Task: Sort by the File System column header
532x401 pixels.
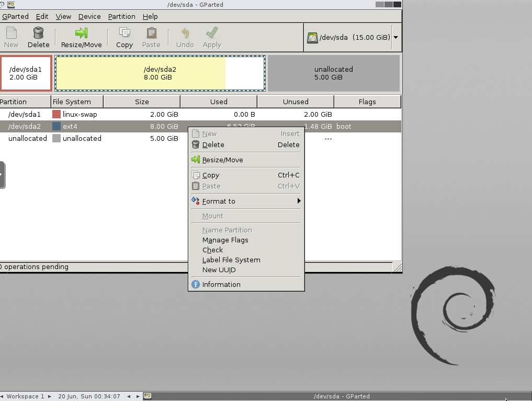Action: pos(77,102)
